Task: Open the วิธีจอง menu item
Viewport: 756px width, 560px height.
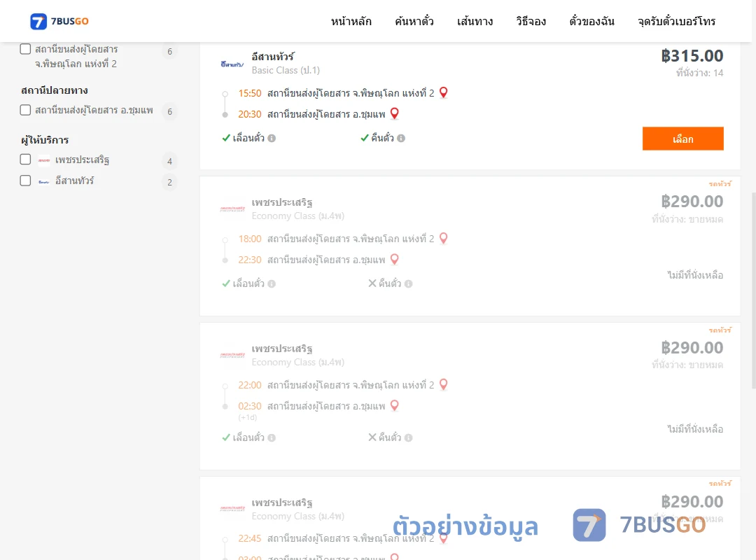Action: [x=531, y=21]
